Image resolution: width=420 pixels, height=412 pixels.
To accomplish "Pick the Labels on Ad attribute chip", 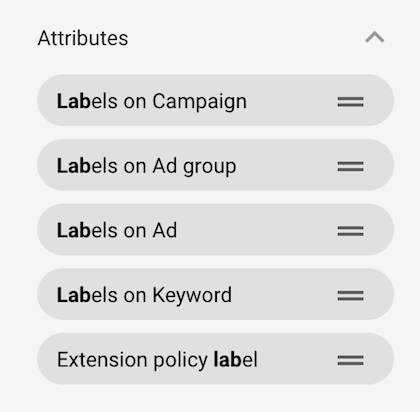I will pos(215,230).
